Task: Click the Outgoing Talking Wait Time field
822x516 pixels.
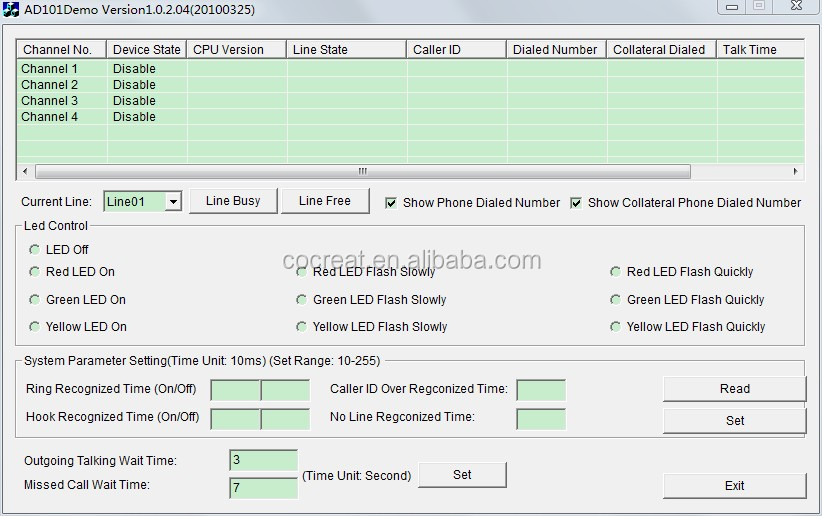Action: 263,460
